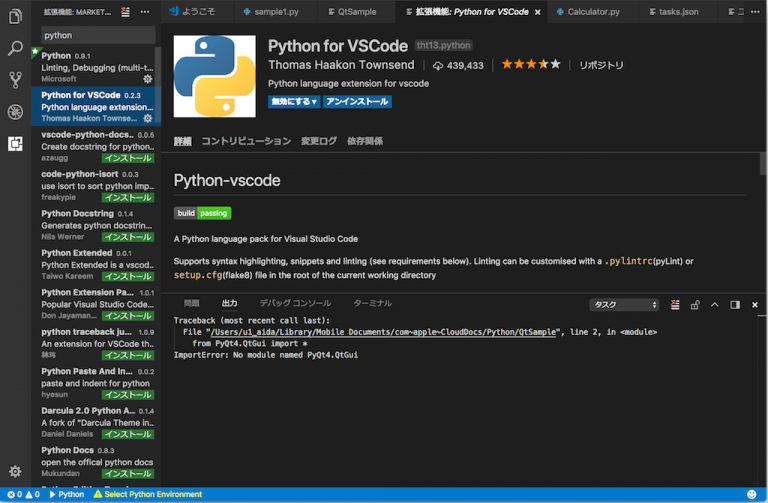The width and height of the screenshot is (768, 503).
Task: Switch to the 問題 panel tab
Action: 192,303
